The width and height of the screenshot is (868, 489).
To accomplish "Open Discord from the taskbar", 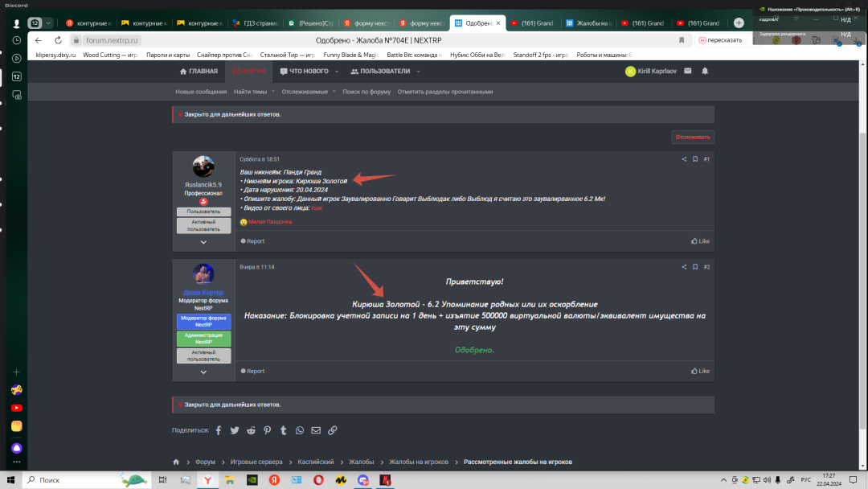I will (x=363, y=480).
